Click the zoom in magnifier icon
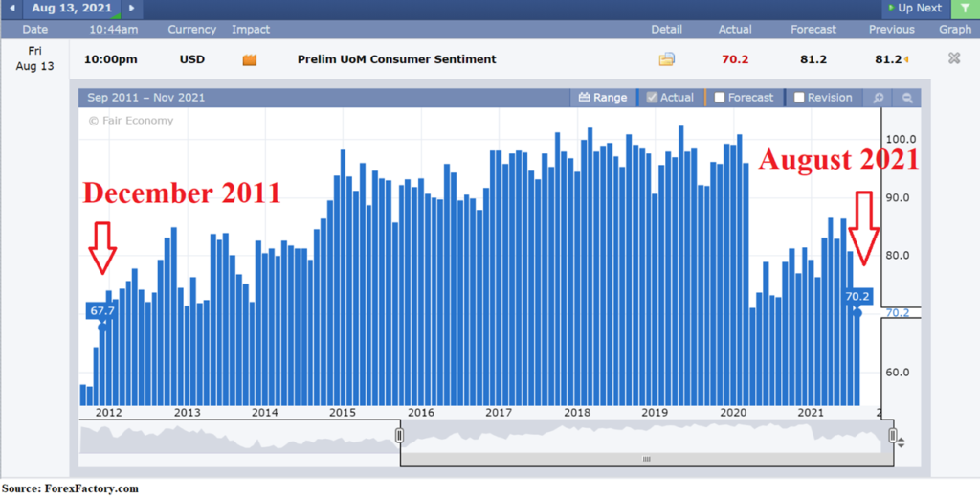980x499 pixels. tap(878, 99)
